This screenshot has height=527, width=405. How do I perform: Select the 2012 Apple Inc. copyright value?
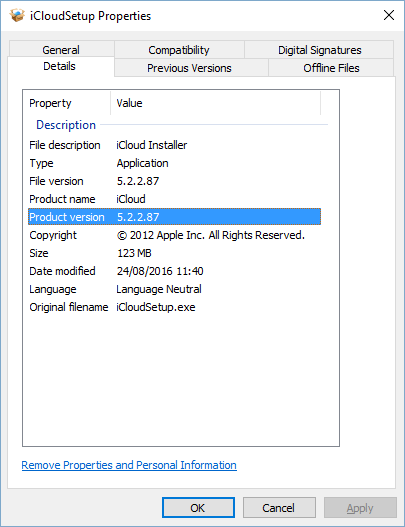click(x=211, y=235)
